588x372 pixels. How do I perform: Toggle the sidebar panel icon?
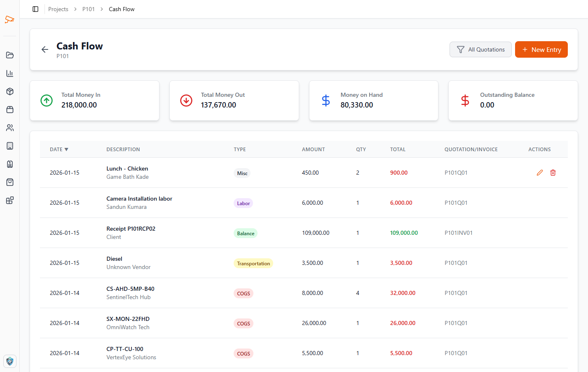[35, 9]
